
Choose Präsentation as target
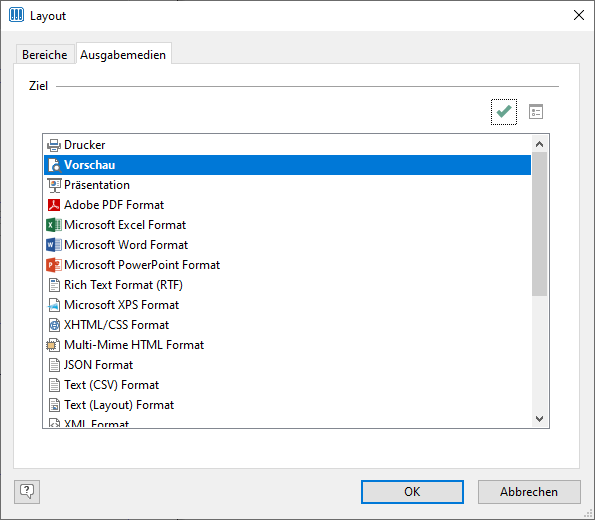tap(288, 185)
